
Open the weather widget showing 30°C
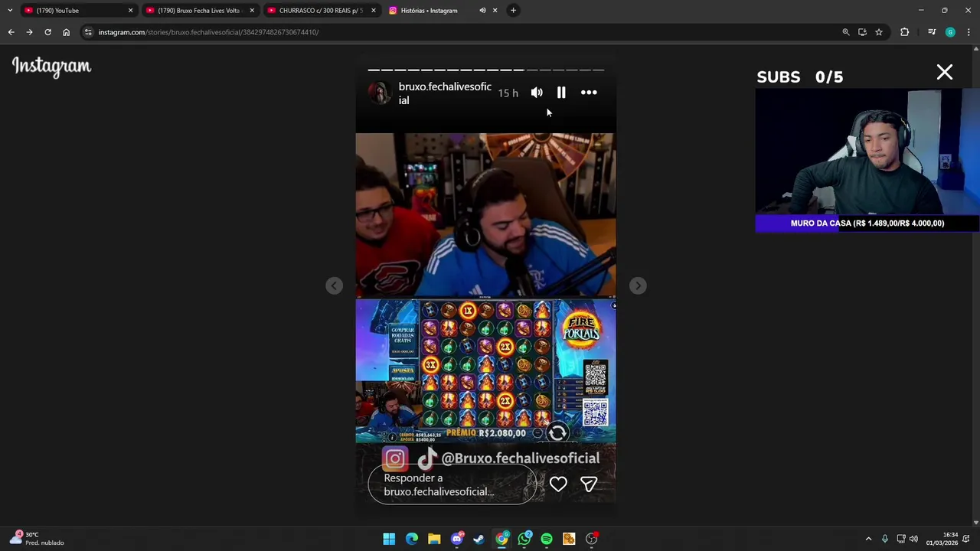click(37, 539)
